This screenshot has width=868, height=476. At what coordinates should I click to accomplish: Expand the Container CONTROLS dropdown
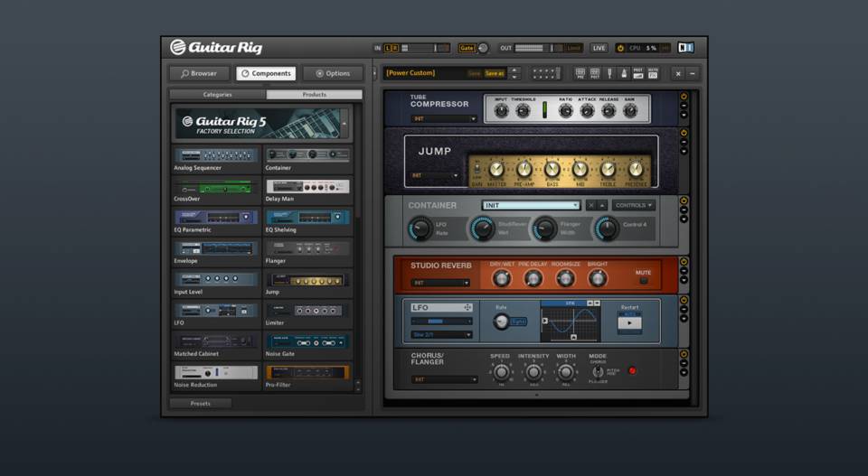(634, 205)
